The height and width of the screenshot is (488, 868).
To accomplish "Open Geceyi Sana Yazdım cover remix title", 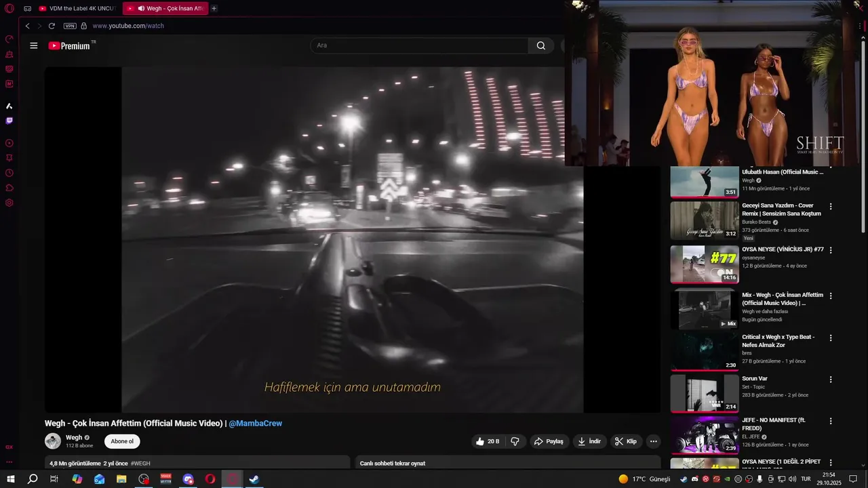I will tap(781, 209).
